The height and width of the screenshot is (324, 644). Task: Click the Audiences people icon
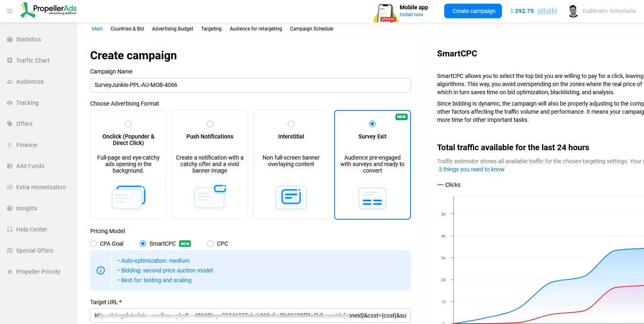(10, 82)
